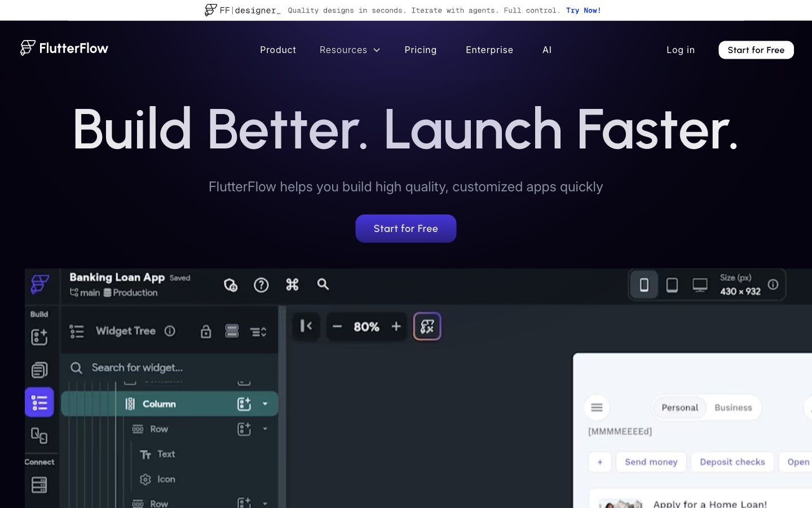This screenshot has width=812, height=508.
Task: Click the 80% zoom level
Action: [x=367, y=327]
